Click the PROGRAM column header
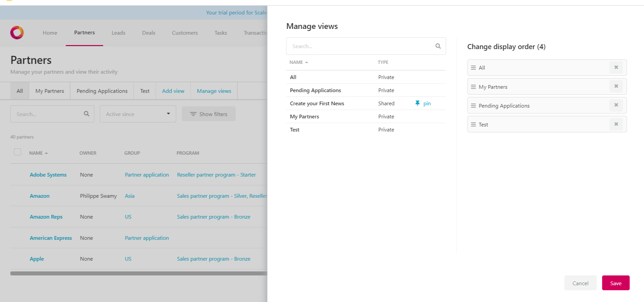 point(188,153)
